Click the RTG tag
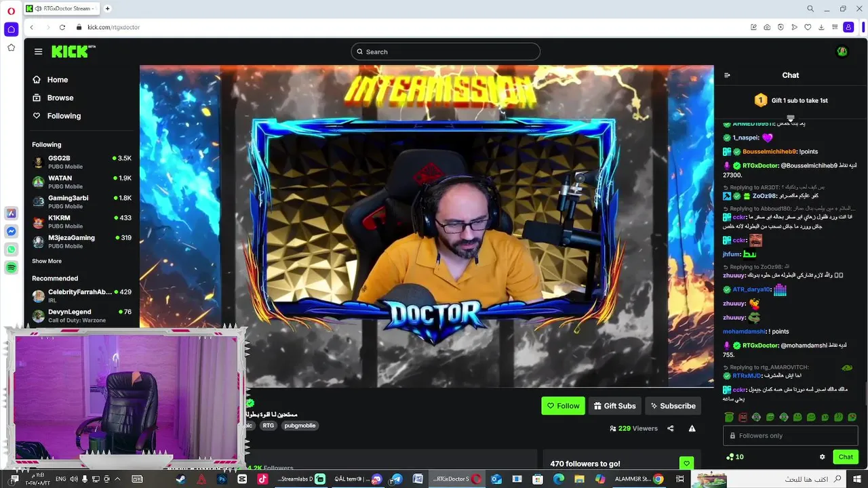The height and width of the screenshot is (488, 868). 269,426
